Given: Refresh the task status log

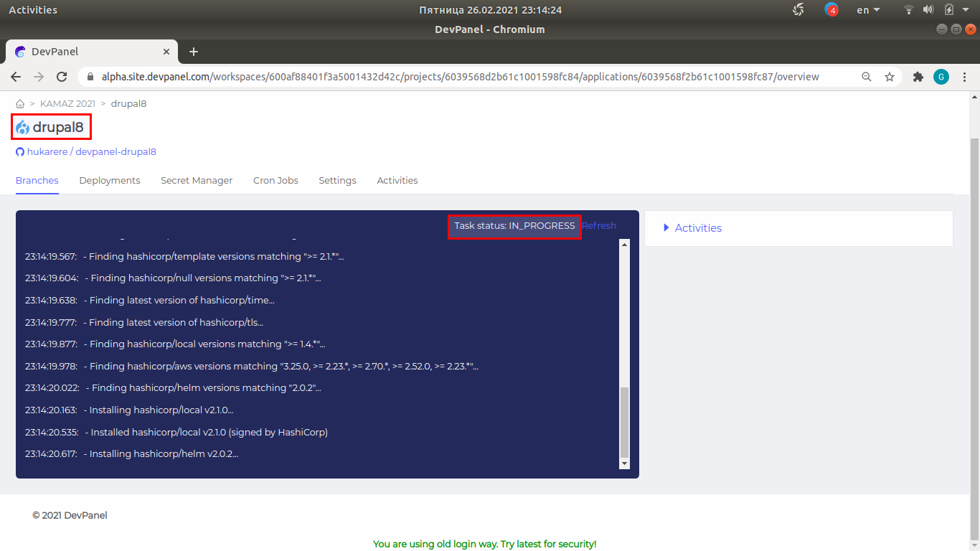Looking at the screenshot, I should tap(599, 226).
